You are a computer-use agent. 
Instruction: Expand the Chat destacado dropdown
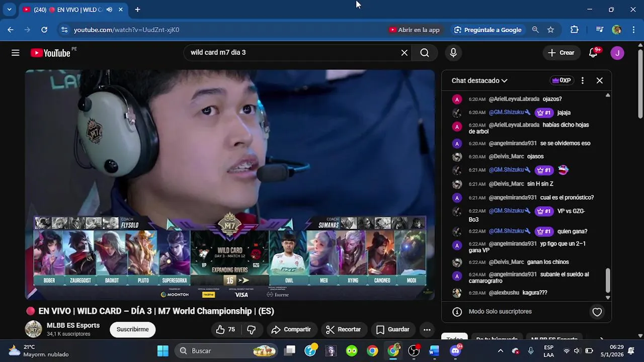479,80
